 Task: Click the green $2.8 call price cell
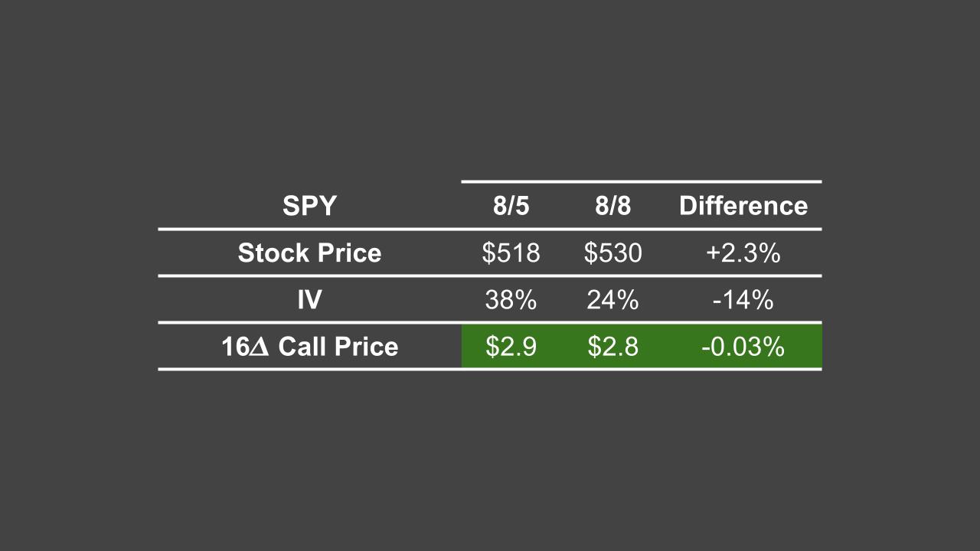(612, 347)
